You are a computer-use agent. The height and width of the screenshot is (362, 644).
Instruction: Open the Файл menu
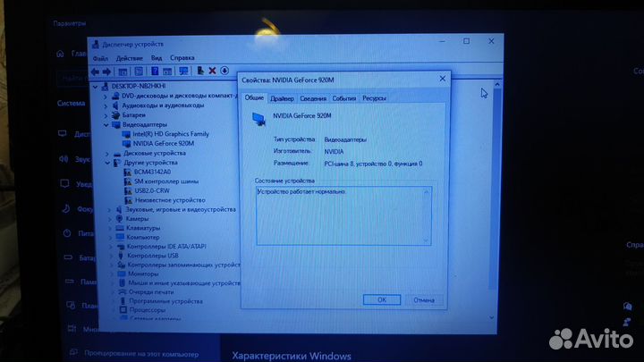pos(100,59)
